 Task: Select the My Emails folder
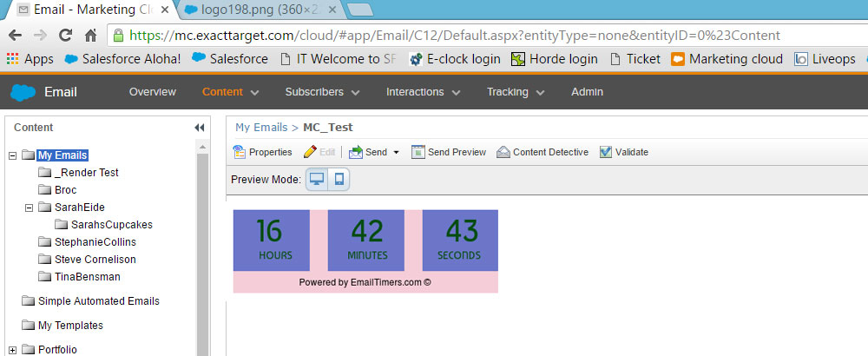tap(62, 155)
